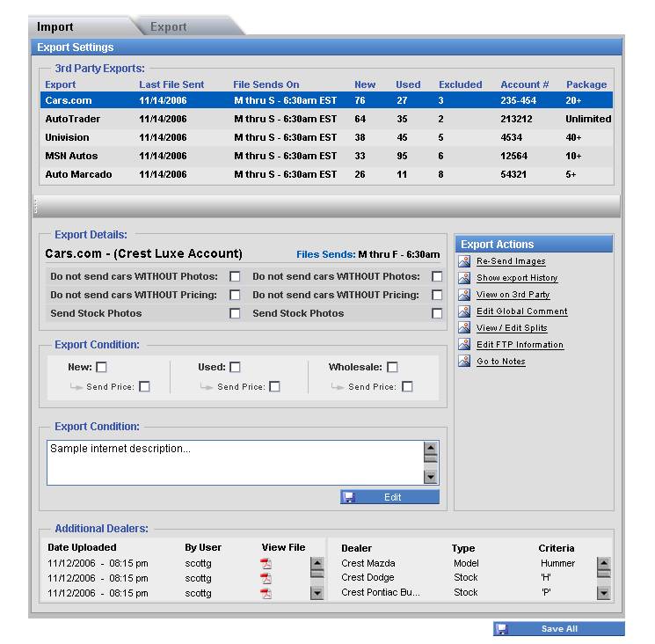
Task: Click the disk icon on Save All button
Action: click(x=502, y=629)
